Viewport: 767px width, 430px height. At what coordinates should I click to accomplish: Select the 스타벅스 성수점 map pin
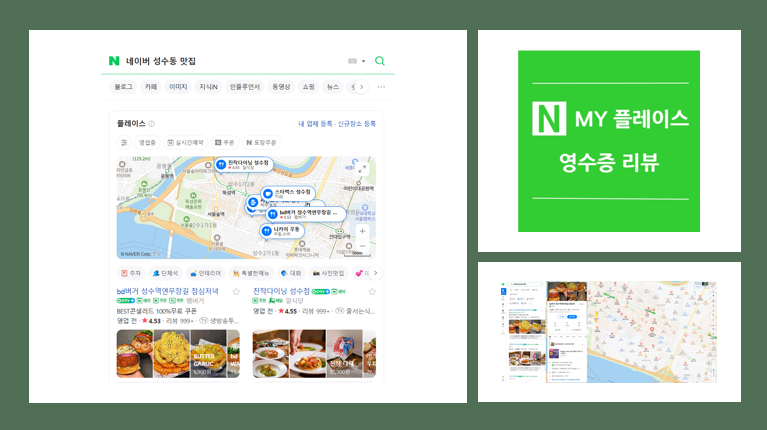288,193
